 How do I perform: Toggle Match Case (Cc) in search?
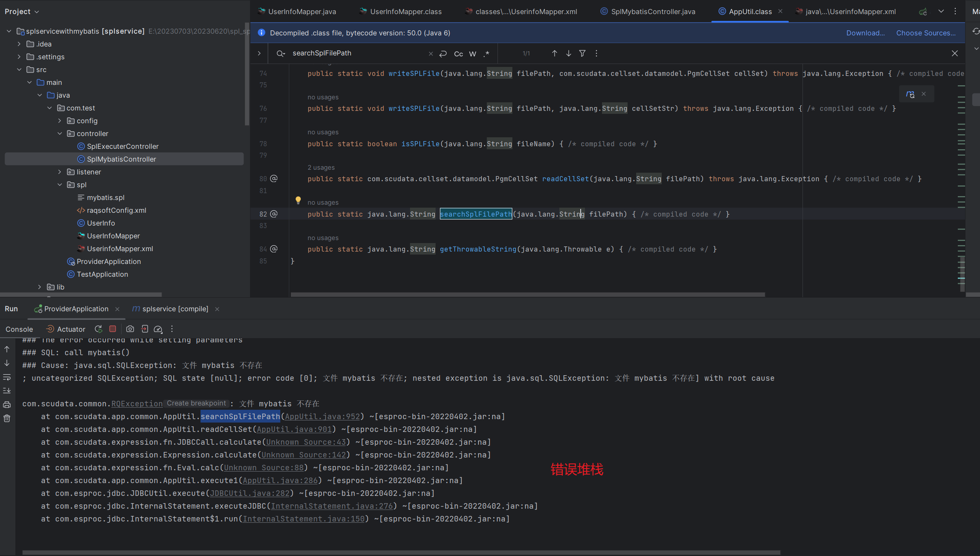click(x=458, y=54)
